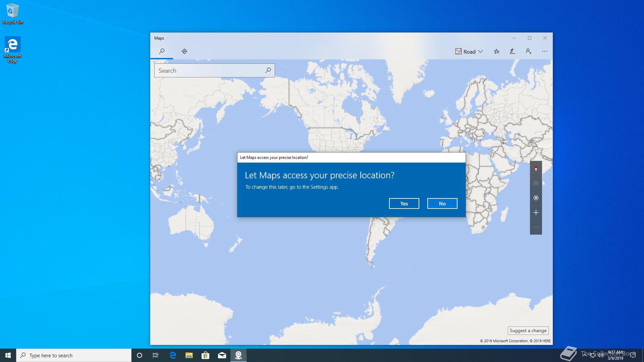Click Suggest a change link

528,330
